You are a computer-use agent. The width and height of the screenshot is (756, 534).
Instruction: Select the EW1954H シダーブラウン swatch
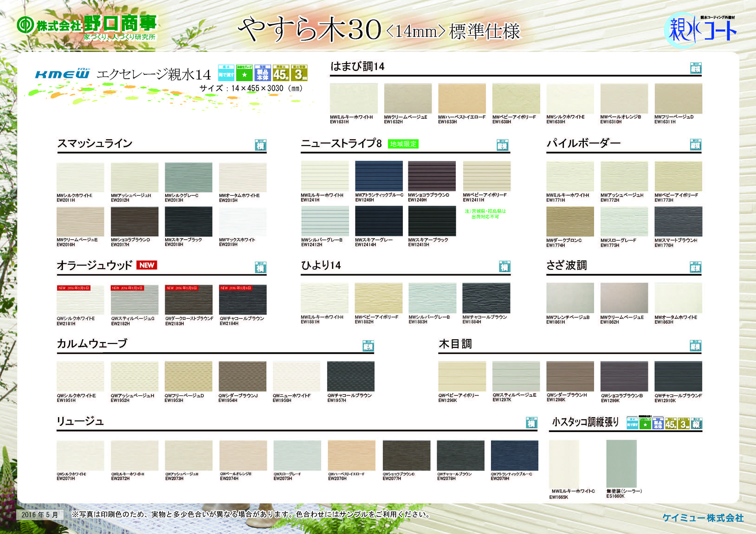(x=242, y=376)
